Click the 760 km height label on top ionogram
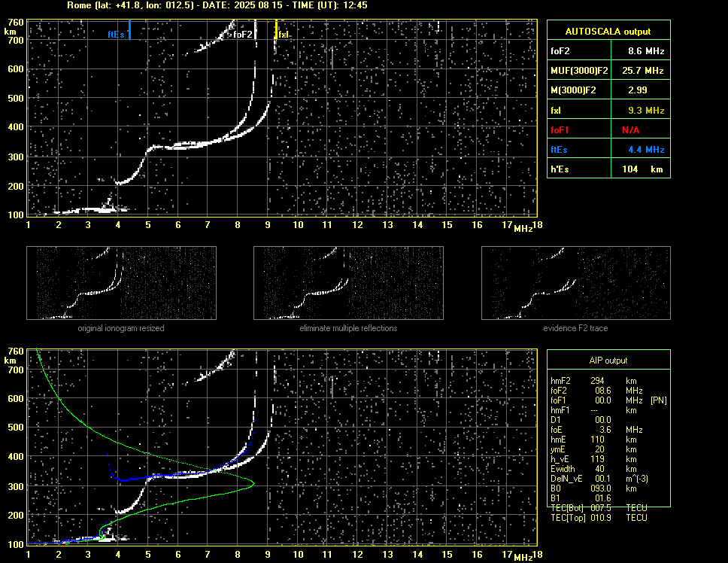728x563 pixels. pyautogui.click(x=15, y=23)
